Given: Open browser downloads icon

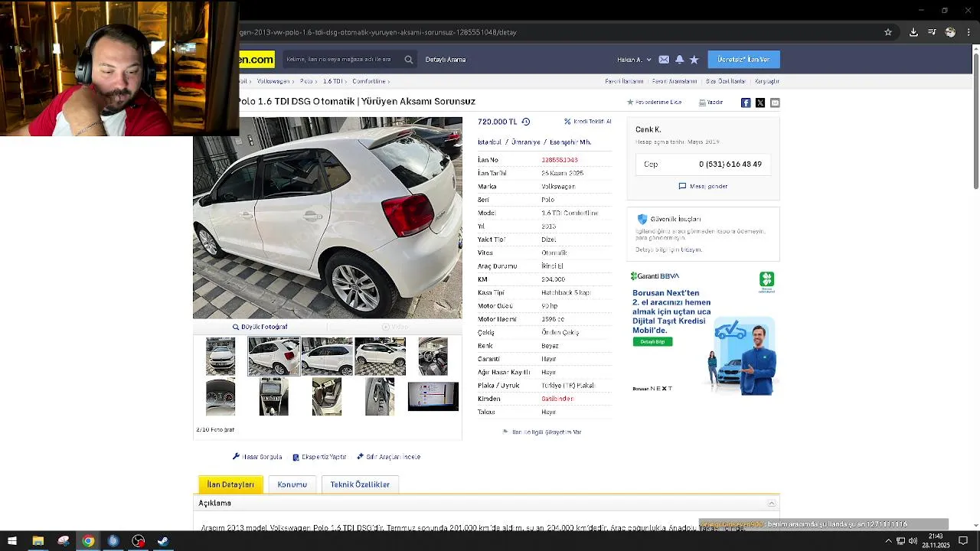Looking at the screenshot, I should [913, 32].
